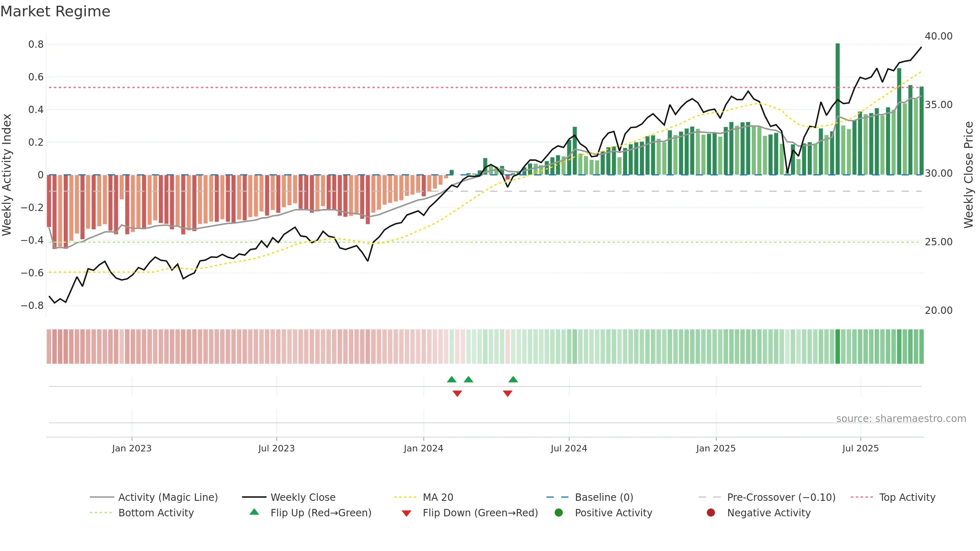Screen dimensions: 980x551
Task: Toggle the Pre-Crossover (−0.10) legend entry
Action: (767, 497)
